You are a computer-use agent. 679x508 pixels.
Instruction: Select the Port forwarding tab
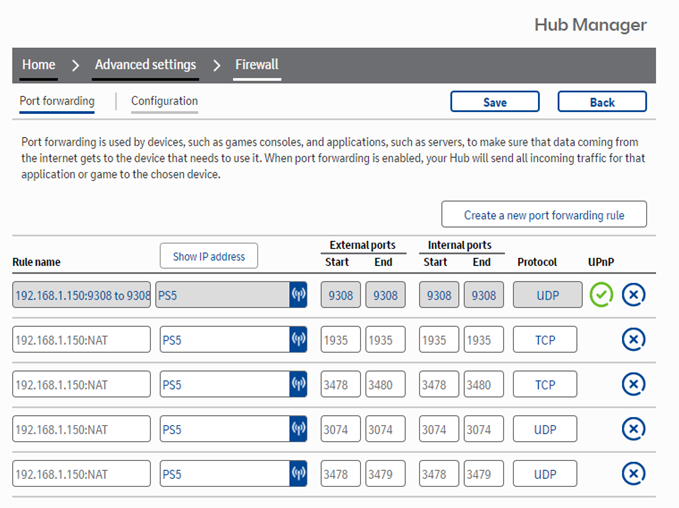click(x=57, y=101)
